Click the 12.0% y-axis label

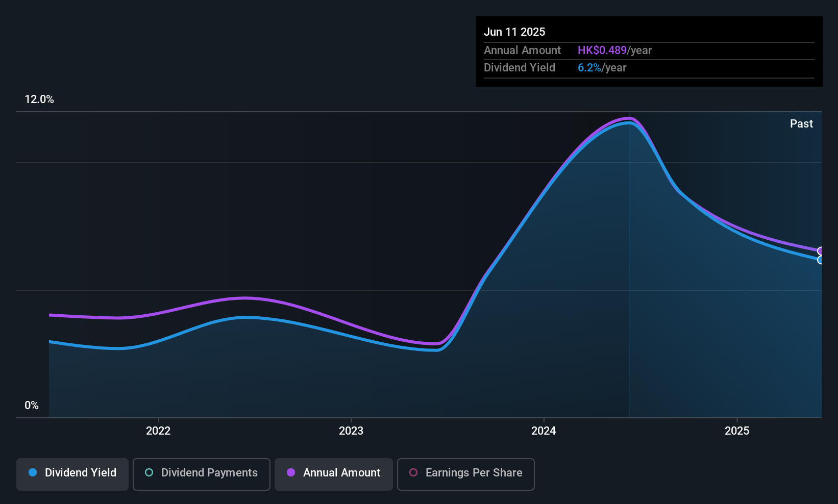tap(39, 99)
